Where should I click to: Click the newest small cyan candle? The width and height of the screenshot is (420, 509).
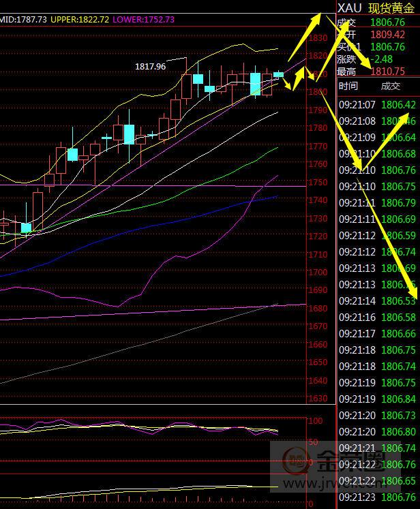[x=278, y=74]
